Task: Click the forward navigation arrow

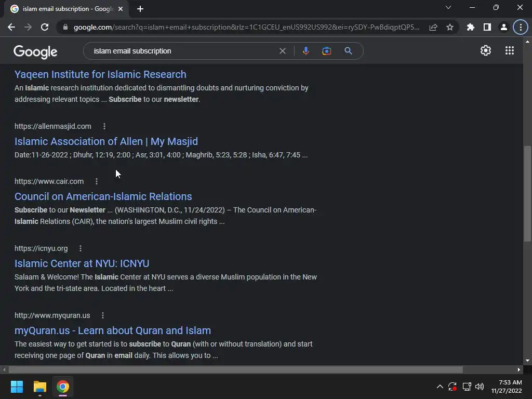Action: 28,27
